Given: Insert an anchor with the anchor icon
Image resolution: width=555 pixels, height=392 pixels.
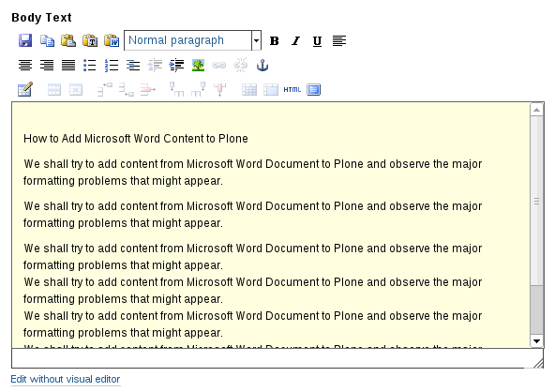Looking at the screenshot, I should (x=262, y=65).
